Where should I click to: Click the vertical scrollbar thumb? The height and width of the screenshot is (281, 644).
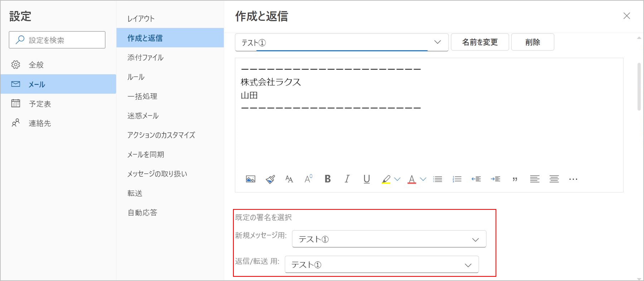pos(639,86)
